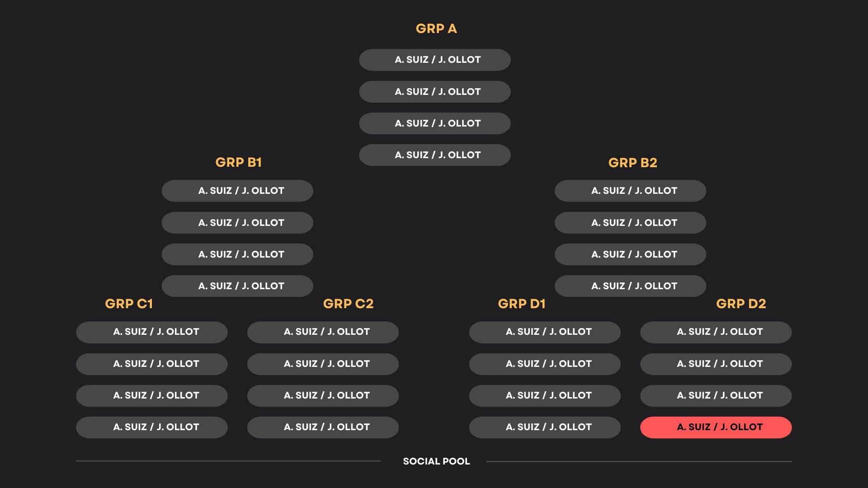This screenshot has width=868, height=488.
Task: Click the GRP D2 heading
Action: click(741, 304)
